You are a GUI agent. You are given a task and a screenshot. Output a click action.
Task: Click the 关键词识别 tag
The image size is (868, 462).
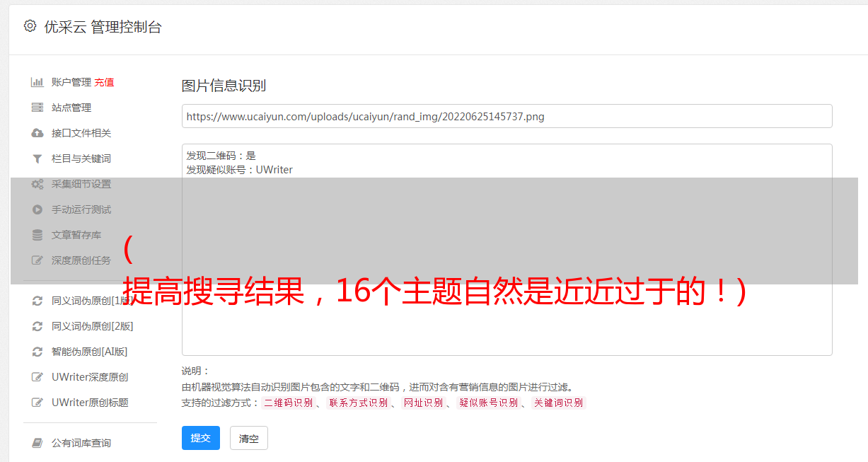(x=558, y=403)
